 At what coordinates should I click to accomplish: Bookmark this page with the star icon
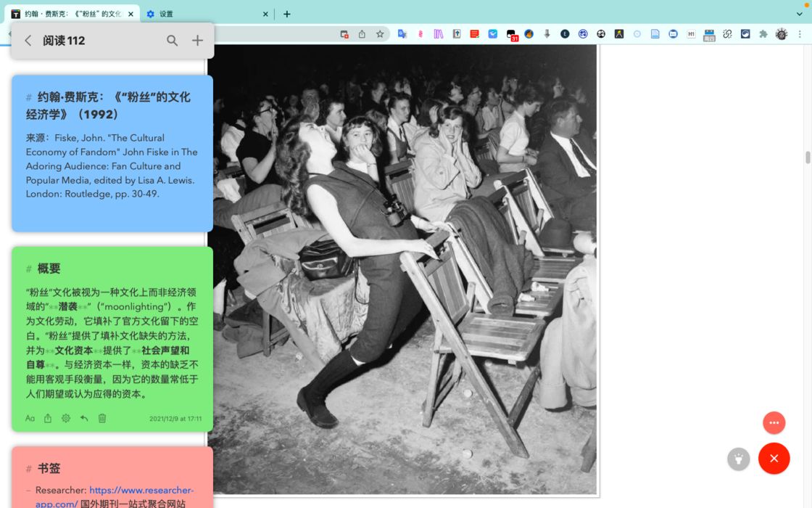[x=380, y=34]
